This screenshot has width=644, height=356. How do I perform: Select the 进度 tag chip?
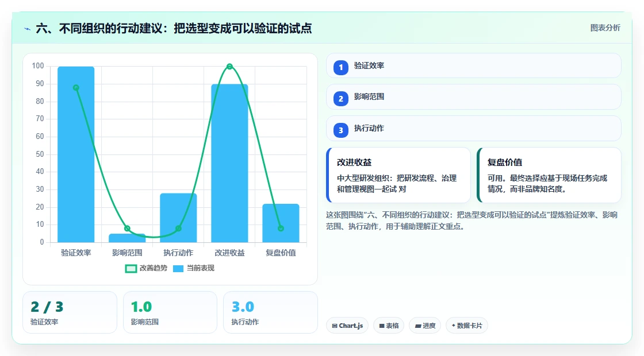[425, 326]
